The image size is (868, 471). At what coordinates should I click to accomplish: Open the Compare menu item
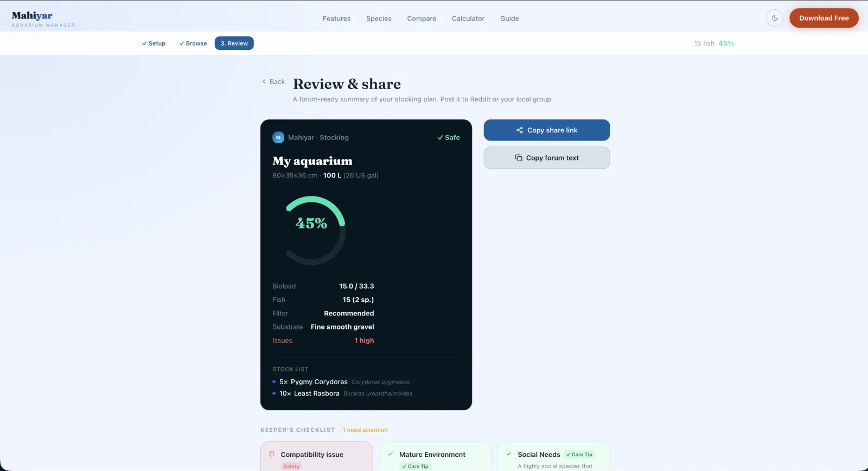[x=422, y=18]
